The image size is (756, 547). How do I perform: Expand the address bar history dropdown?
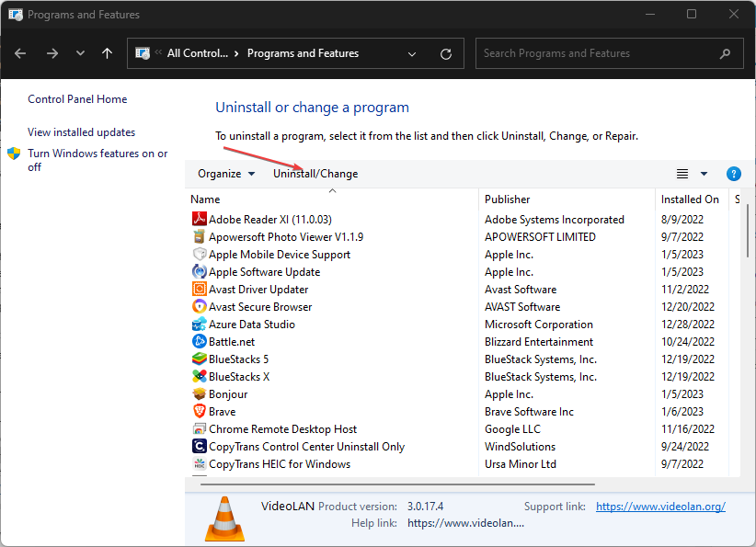412,53
